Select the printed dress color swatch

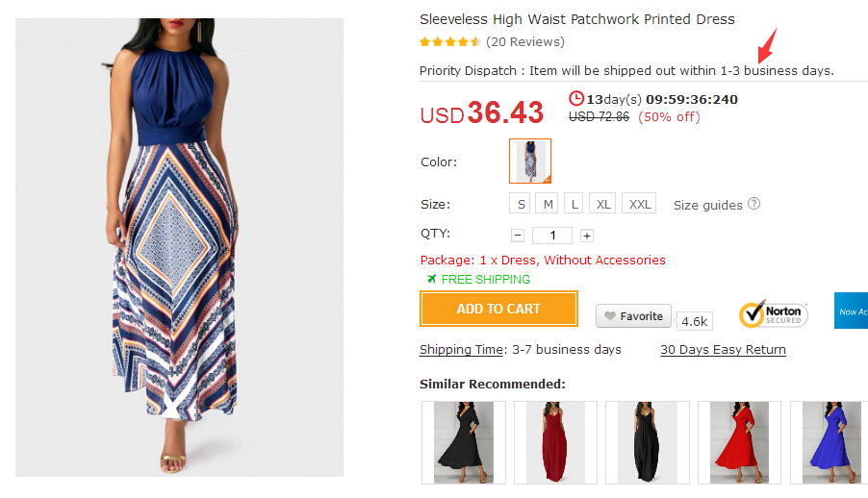(x=530, y=161)
